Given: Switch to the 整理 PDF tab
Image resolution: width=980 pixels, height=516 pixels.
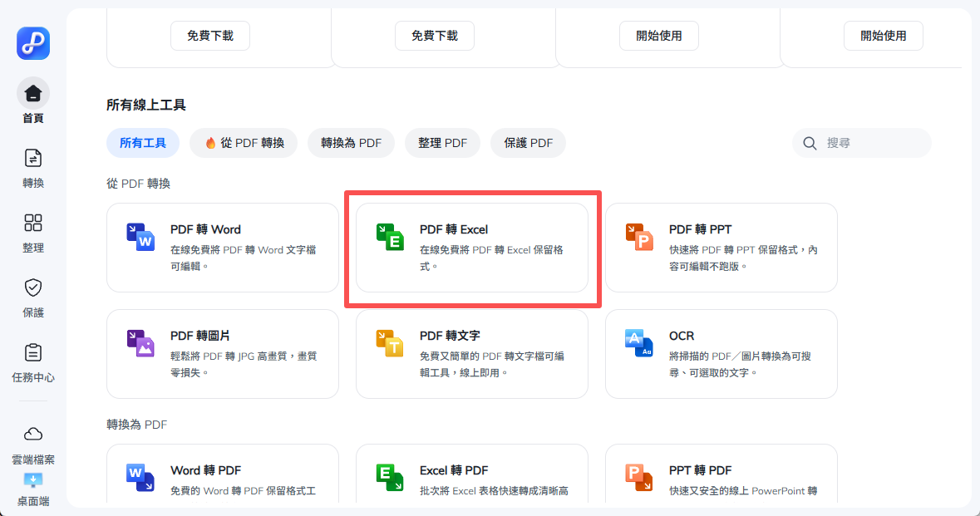Looking at the screenshot, I should (442, 143).
